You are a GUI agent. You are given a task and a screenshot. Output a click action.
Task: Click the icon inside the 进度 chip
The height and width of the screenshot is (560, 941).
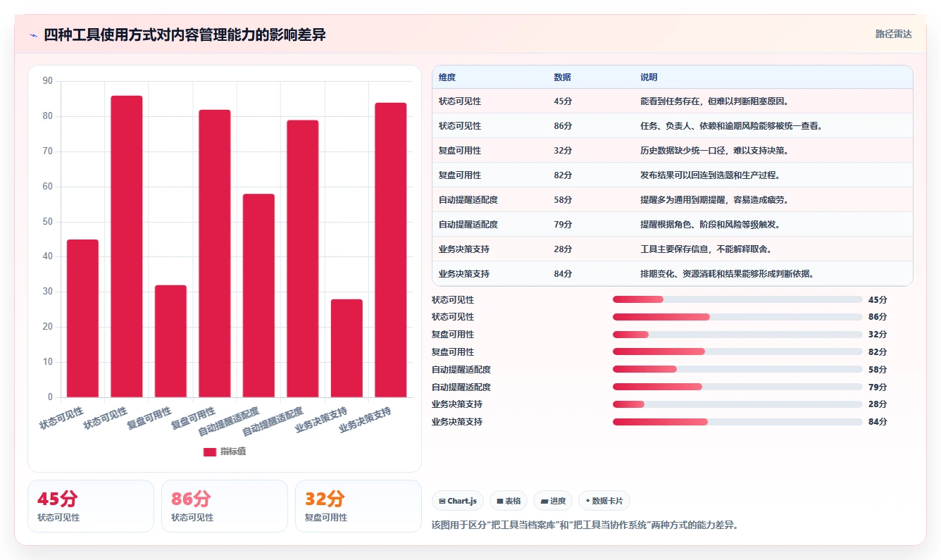point(544,501)
